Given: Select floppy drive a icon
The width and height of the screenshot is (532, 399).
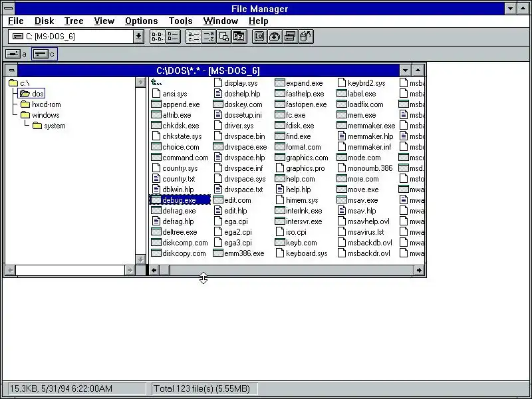Looking at the screenshot, I should click(x=13, y=54).
